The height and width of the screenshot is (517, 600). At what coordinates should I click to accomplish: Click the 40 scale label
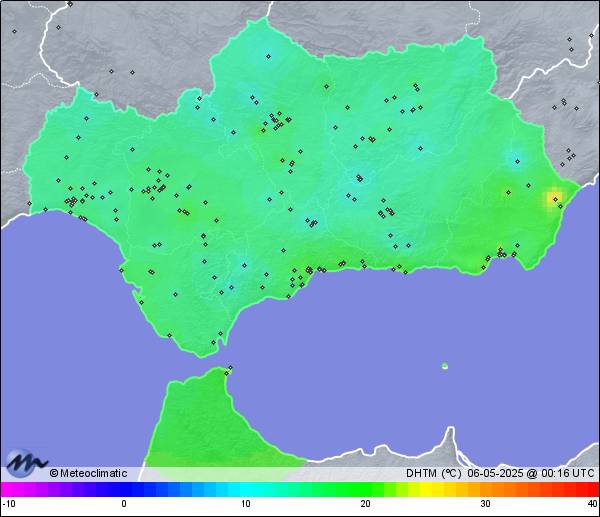tap(592, 504)
